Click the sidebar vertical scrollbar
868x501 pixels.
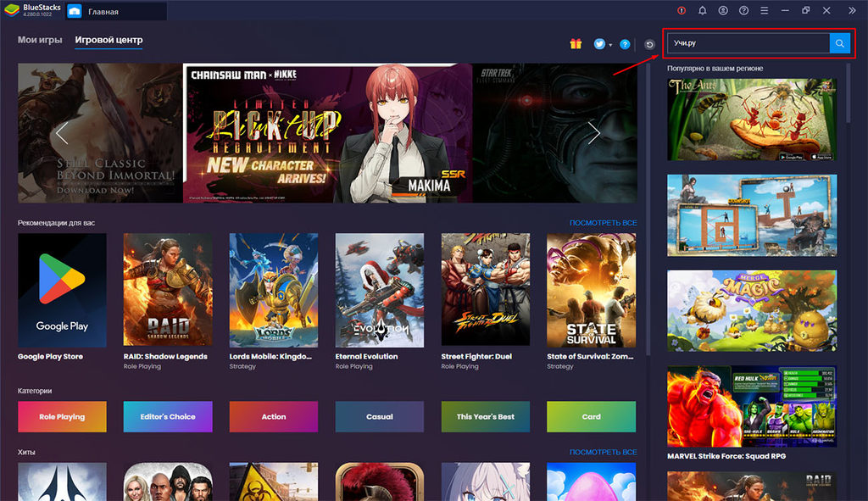pos(849,93)
